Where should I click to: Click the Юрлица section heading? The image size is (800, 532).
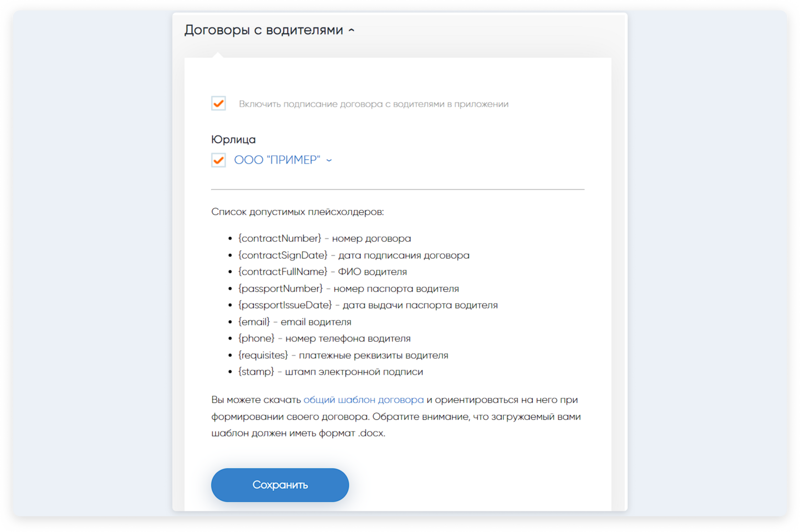tap(233, 139)
